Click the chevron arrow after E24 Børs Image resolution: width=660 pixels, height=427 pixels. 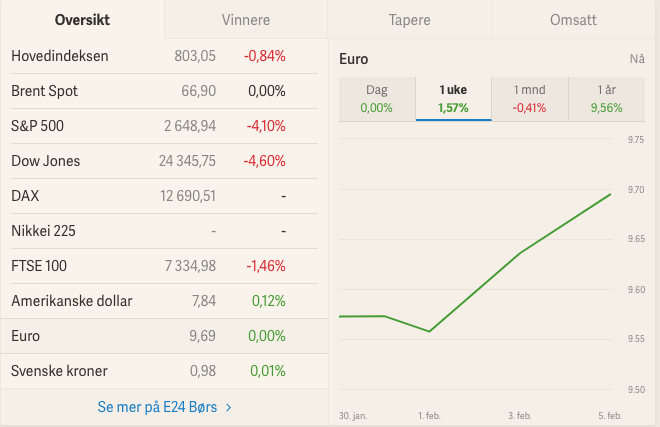pos(229,407)
